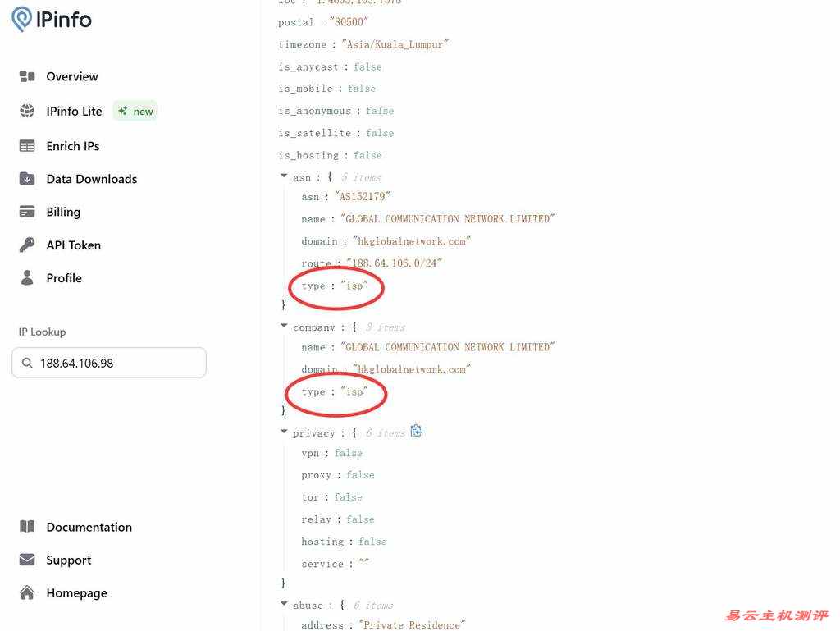Open Profile settings

pyautogui.click(x=64, y=278)
